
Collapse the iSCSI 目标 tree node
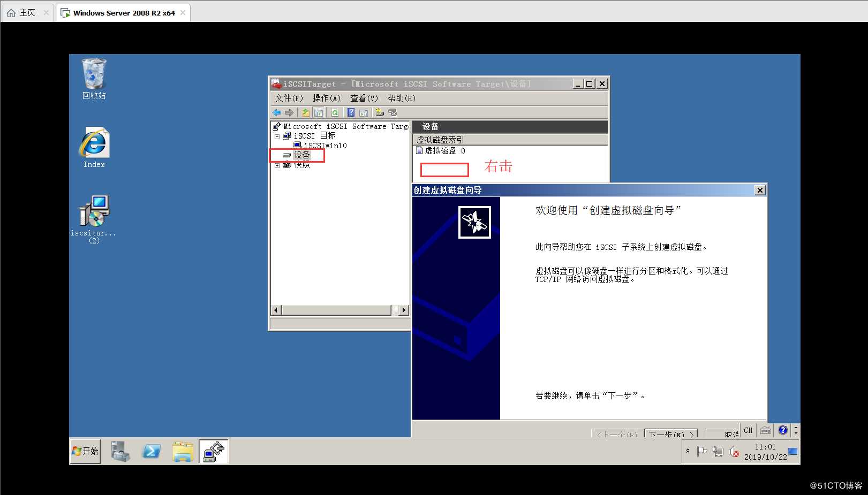point(277,136)
